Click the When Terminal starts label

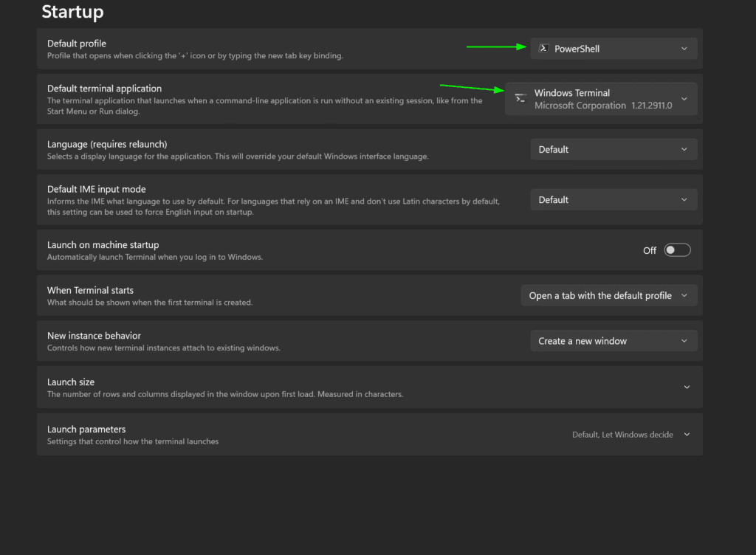tap(90, 290)
